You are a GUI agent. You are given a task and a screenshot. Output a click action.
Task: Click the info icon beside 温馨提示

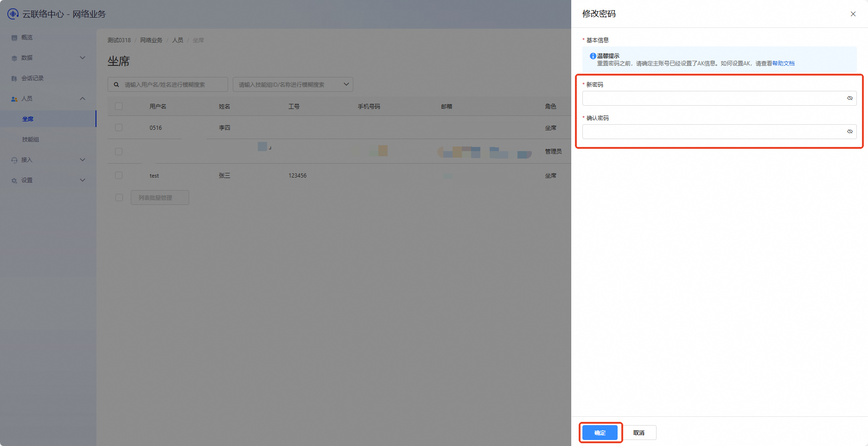coord(593,56)
